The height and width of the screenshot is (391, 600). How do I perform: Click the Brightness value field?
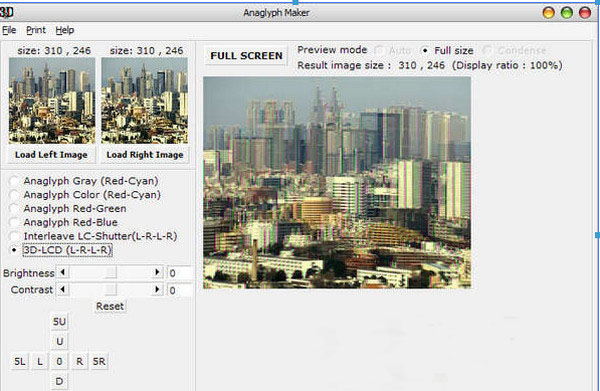click(x=179, y=273)
